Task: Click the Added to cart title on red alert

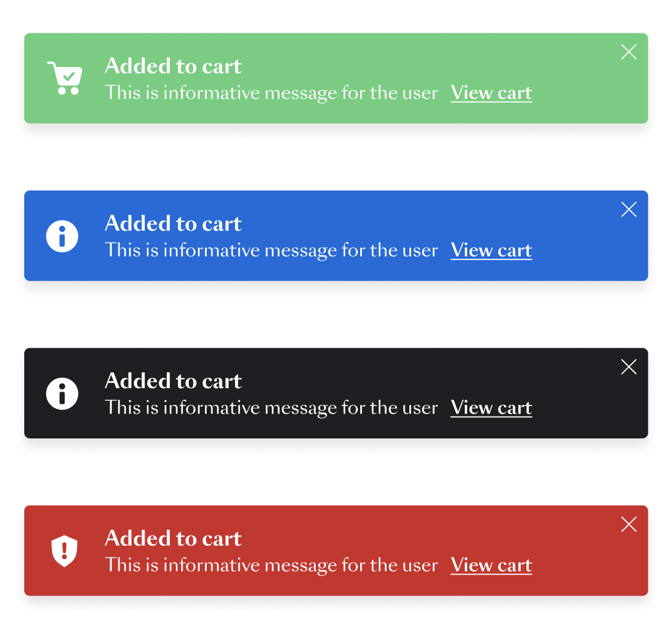Action: pyautogui.click(x=173, y=538)
